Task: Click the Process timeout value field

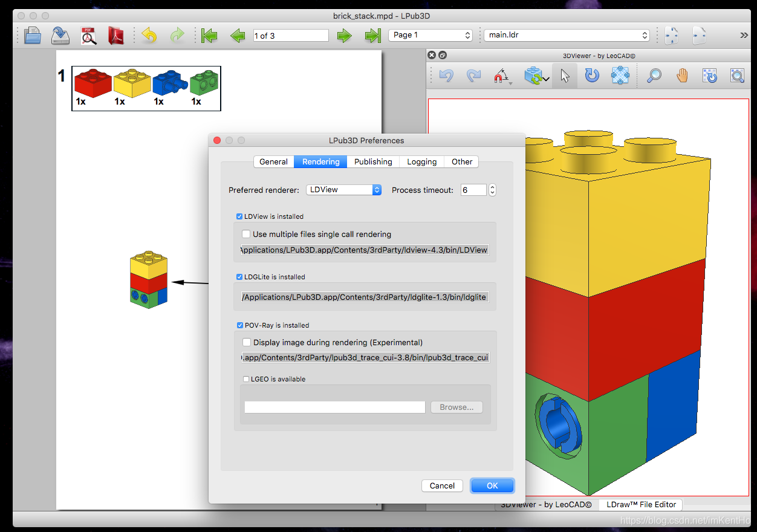Action: [x=473, y=190]
